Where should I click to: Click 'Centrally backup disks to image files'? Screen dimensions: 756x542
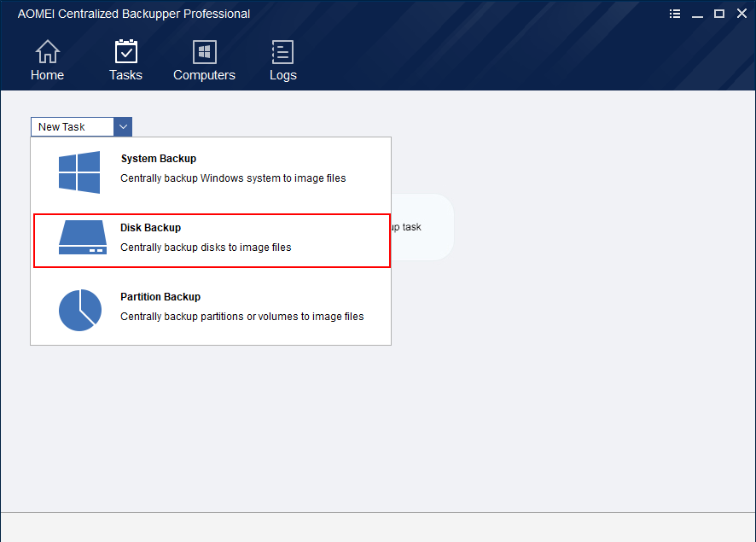pyautogui.click(x=206, y=248)
